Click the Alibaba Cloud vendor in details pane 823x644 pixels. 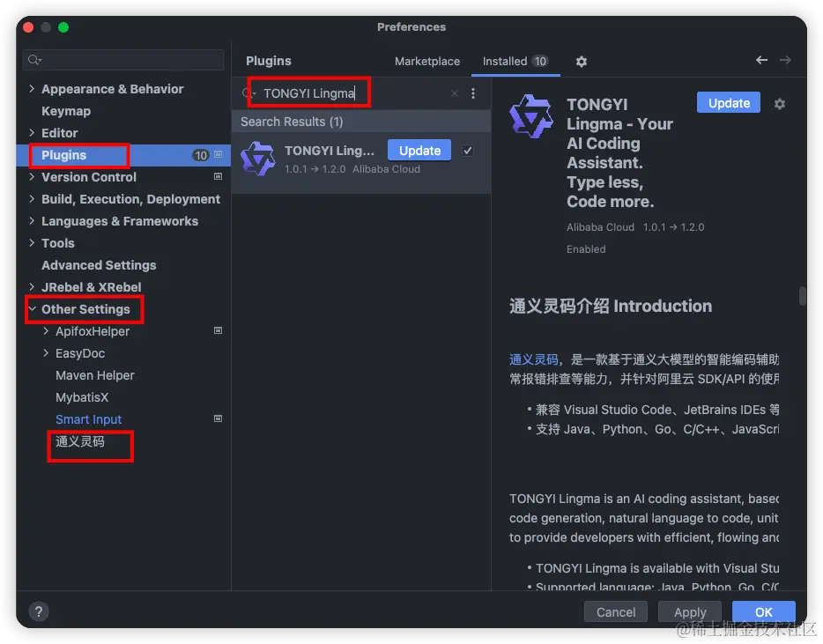pos(600,227)
